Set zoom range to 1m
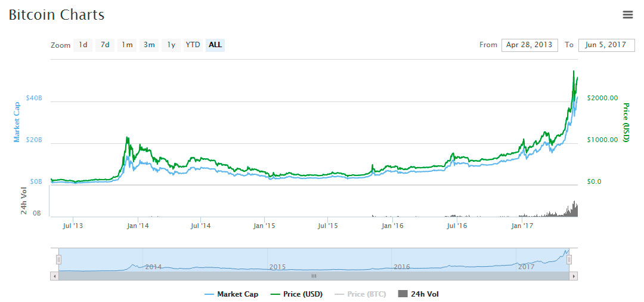This screenshot has width=644, height=302. tap(127, 45)
